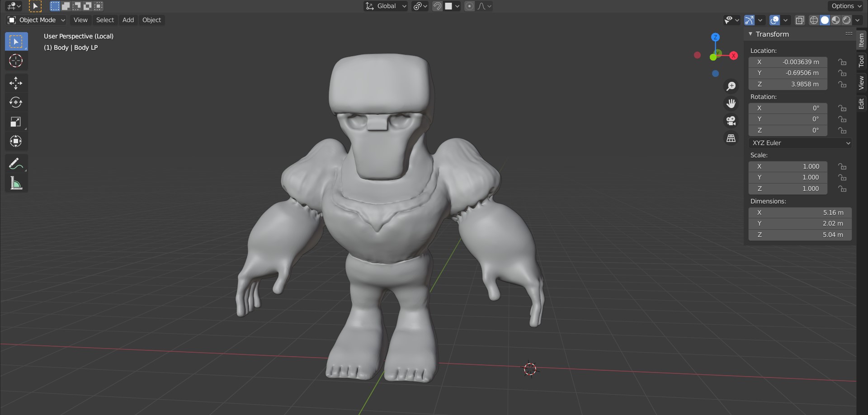Viewport: 868px width, 415px height.
Task: Open the View menu
Action: tap(80, 20)
